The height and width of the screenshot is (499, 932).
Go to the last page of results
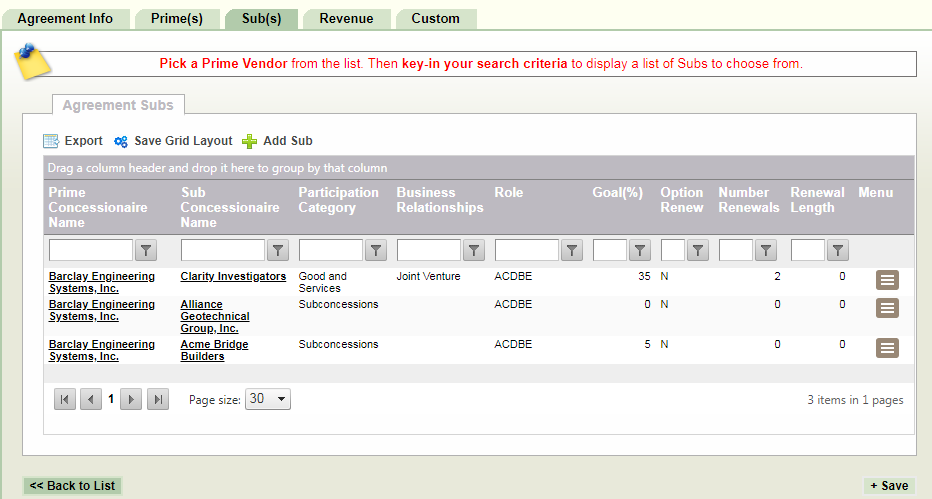point(157,399)
